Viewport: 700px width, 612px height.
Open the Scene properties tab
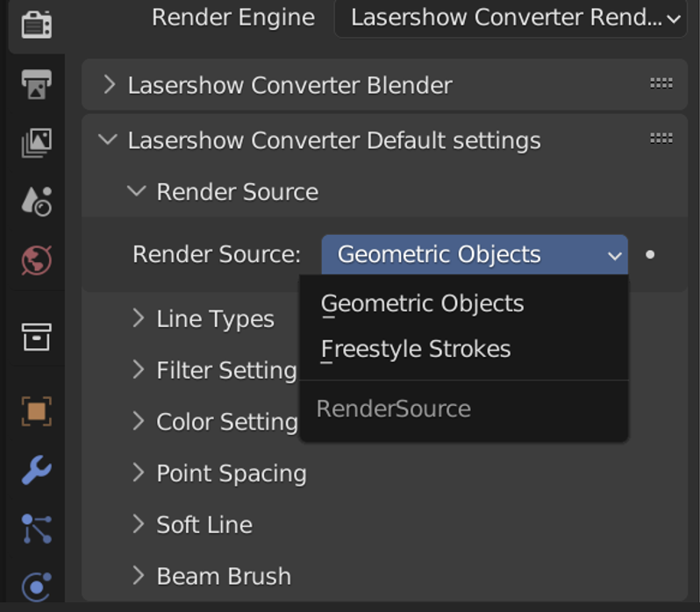[36, 201]
